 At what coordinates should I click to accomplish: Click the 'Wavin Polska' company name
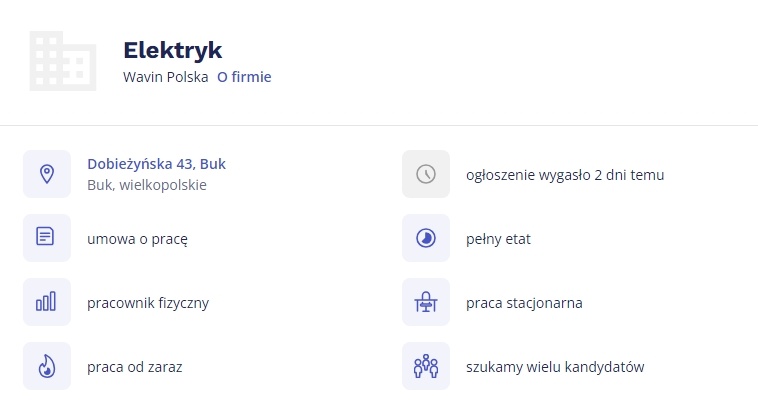pyautogui.click(x=166, y=76)
